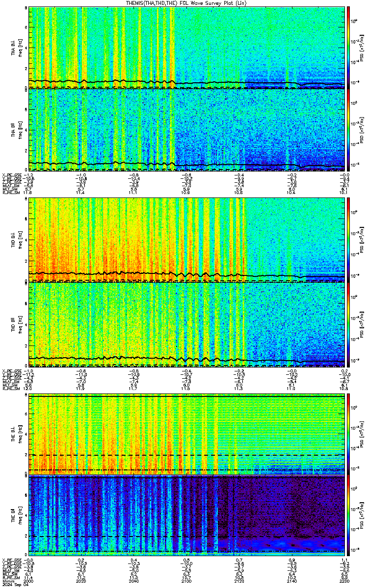The width and height of the screenshot is (368, 588).
Task: Click the PSD color bar beside THD B-perpendicular panel
Action: point(349,240)
